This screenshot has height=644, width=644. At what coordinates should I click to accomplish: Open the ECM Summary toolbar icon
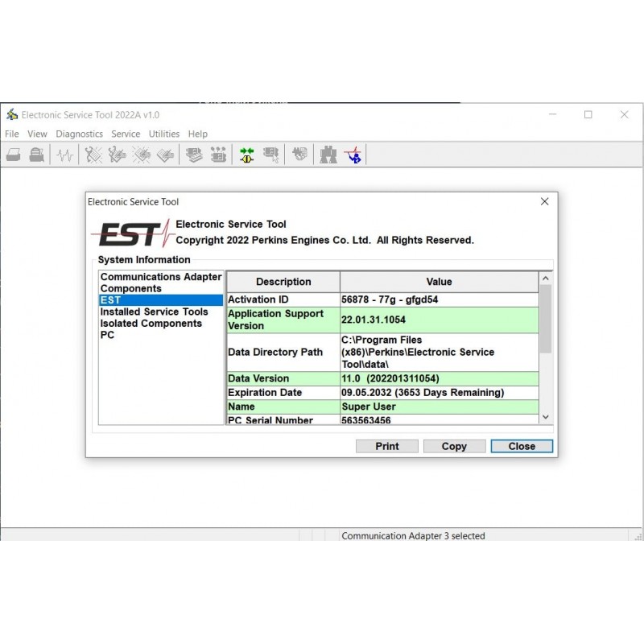click(194, 155)
